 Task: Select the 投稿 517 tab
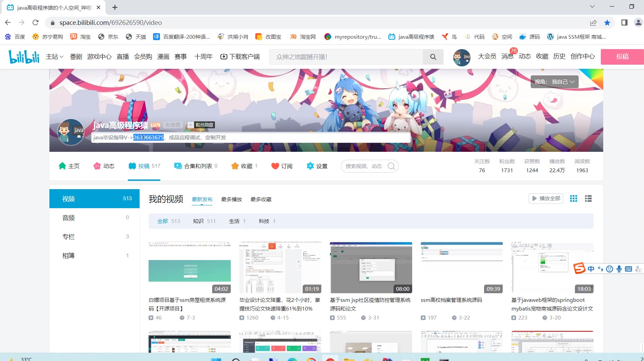click(x=144, y=166)
